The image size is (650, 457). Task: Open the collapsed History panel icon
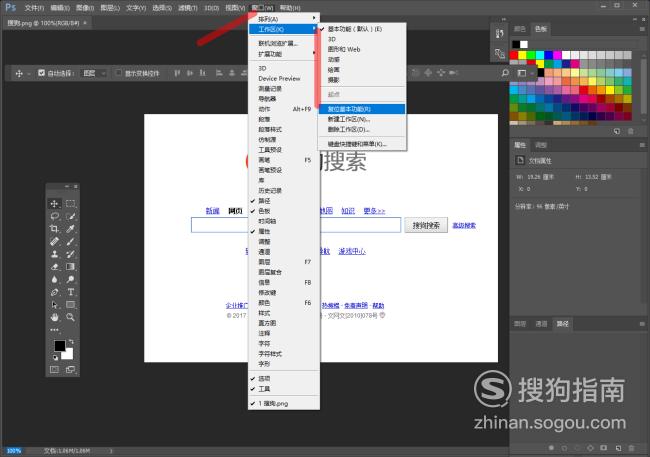pos(499,34)
